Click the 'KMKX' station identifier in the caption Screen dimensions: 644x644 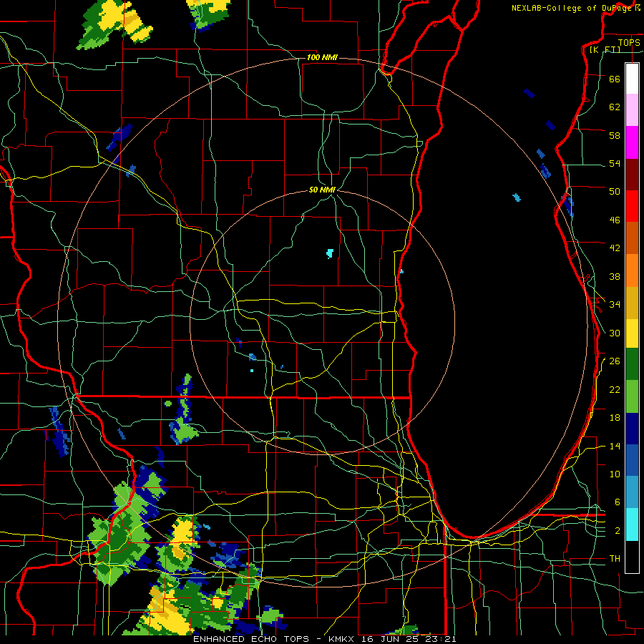[x=341, y=639]
